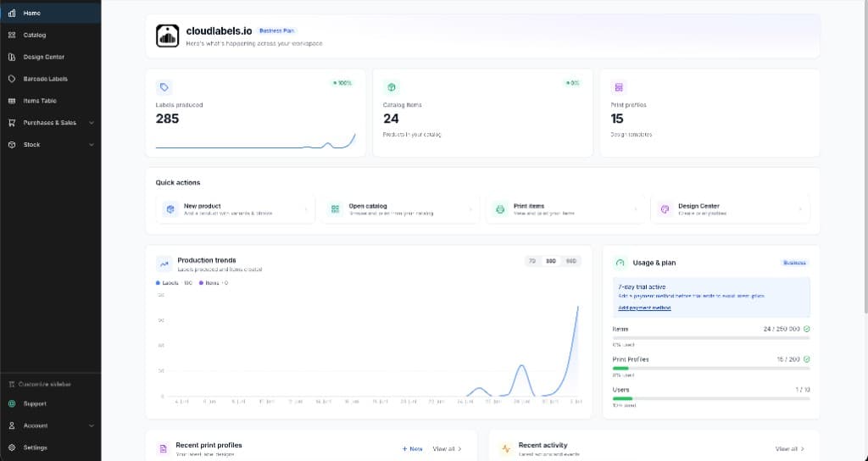Click View all in Recent activity
868x461 pixels.
point(790,449)
